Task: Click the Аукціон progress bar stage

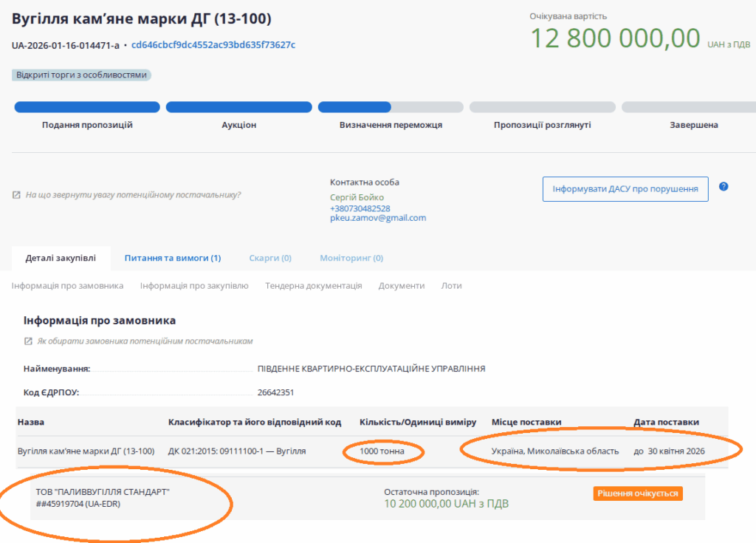Action: point(238,108)
